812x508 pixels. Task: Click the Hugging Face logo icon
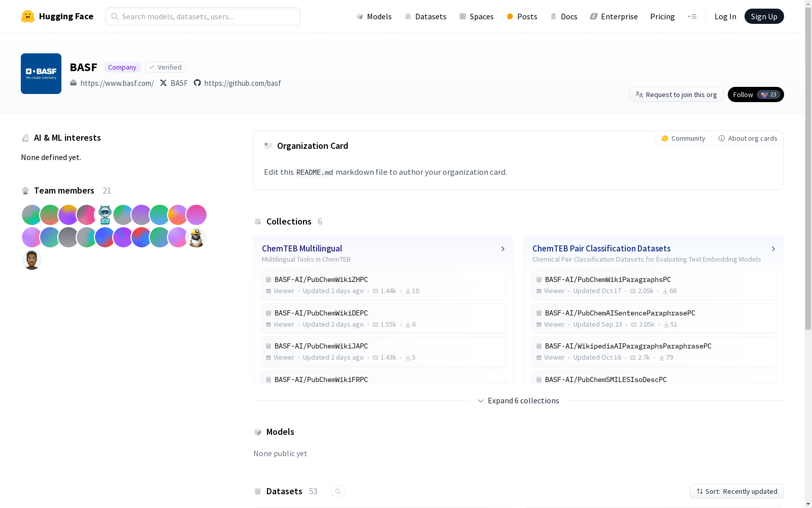[x=28, y=16]
